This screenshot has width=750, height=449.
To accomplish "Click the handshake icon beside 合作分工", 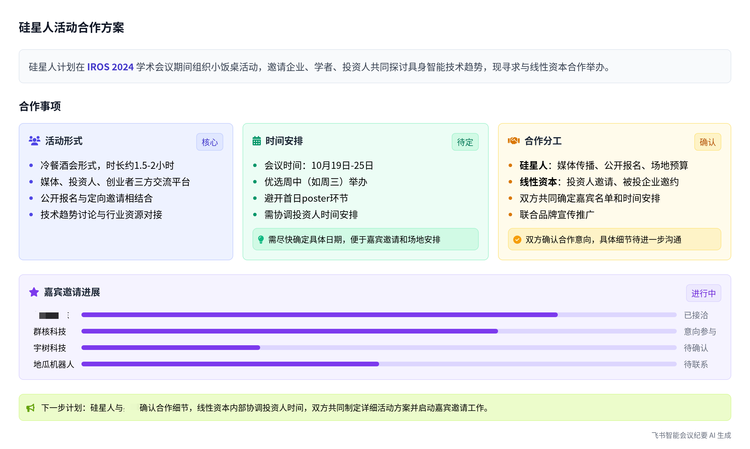I will click(513, 142).
